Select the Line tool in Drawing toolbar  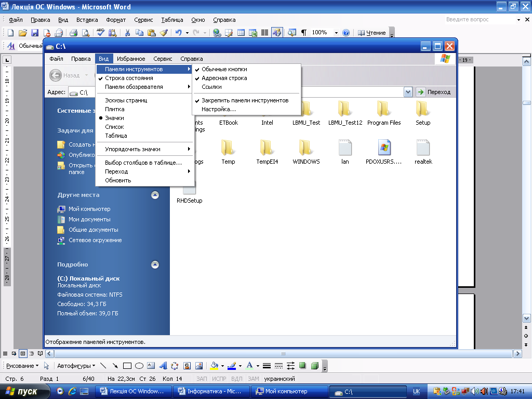[x=103, y=366]
